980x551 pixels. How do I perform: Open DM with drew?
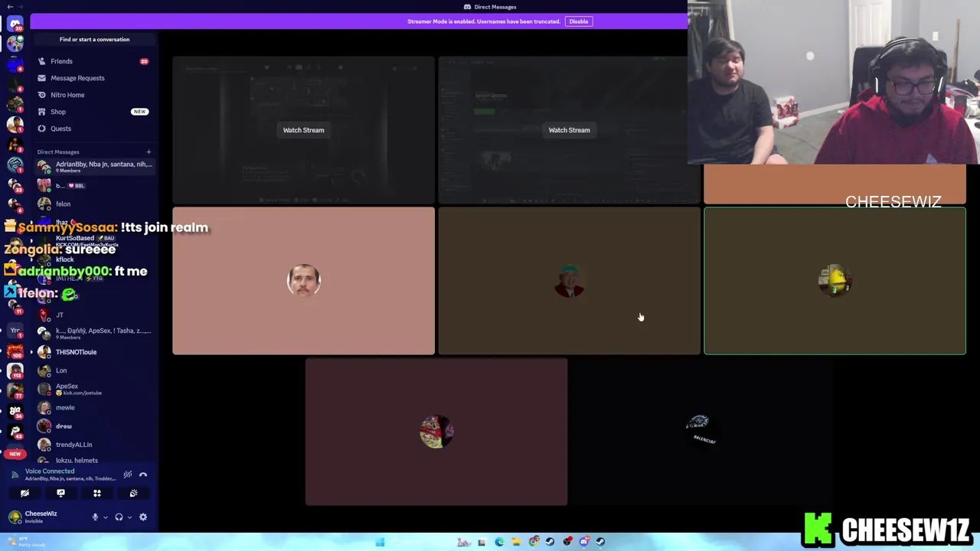[95, 426]
